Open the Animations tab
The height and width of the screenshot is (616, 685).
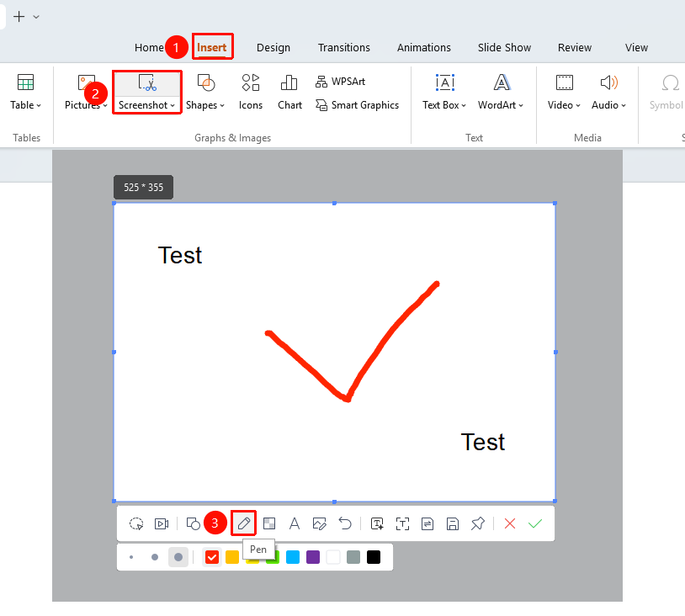coord(424,48)
